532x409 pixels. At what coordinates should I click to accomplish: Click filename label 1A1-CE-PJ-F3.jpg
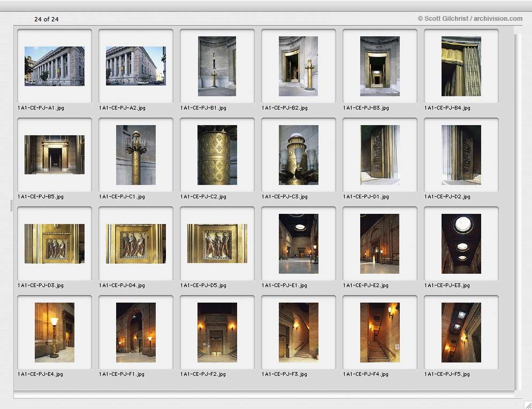(284, 374)
